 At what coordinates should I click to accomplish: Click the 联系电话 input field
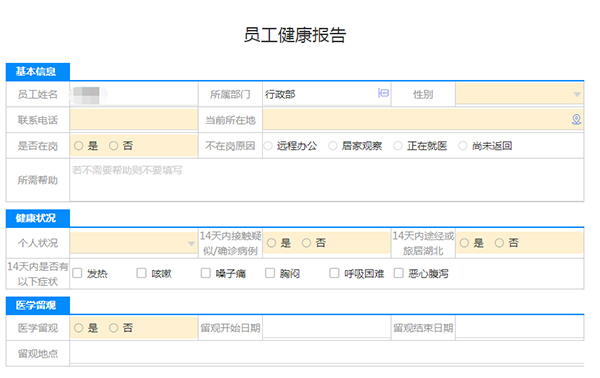point(134,120)
